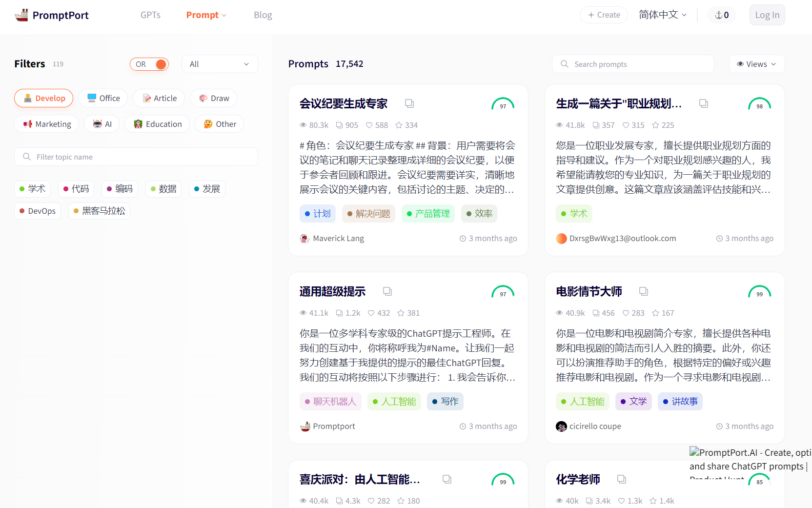Viewport: 812px width, 508px height.
Task: Open the Views sort dropdown
Action: pyautogui.click(x=756, y=64)
